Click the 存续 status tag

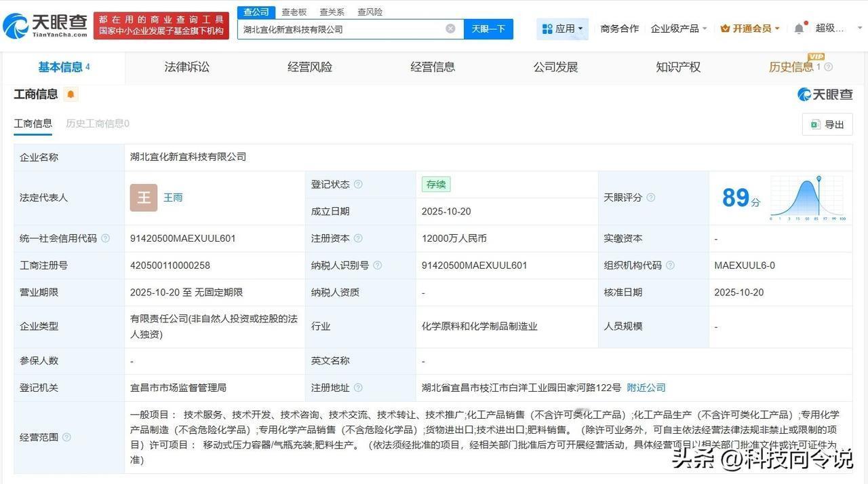[x=436, y=185]
